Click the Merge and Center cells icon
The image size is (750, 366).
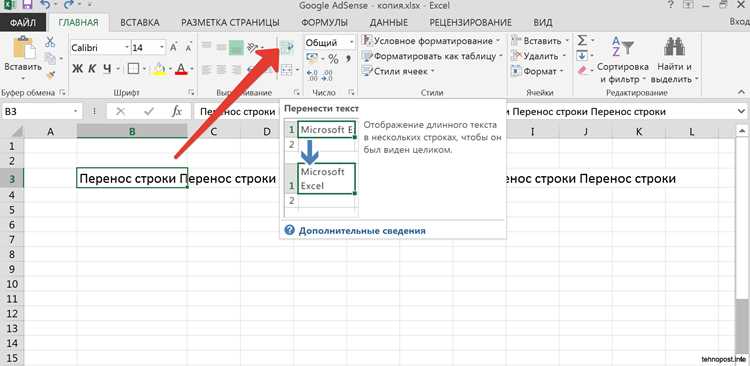click(287, 70)
